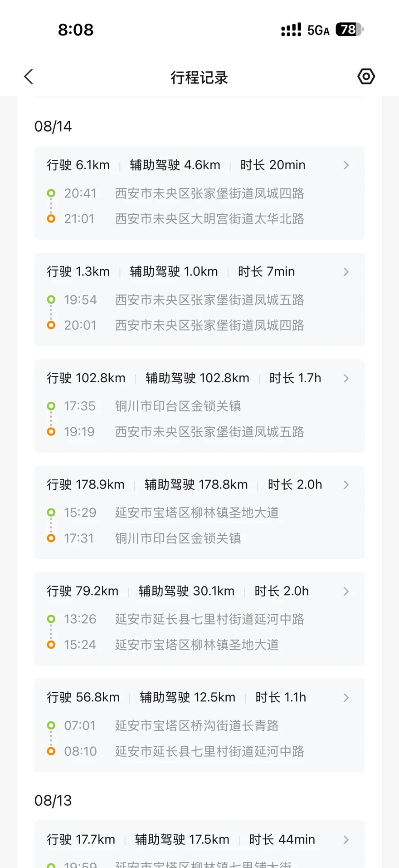
Task: Open details chevron for 178.9km trip
Action: click(x=346, y=485)
